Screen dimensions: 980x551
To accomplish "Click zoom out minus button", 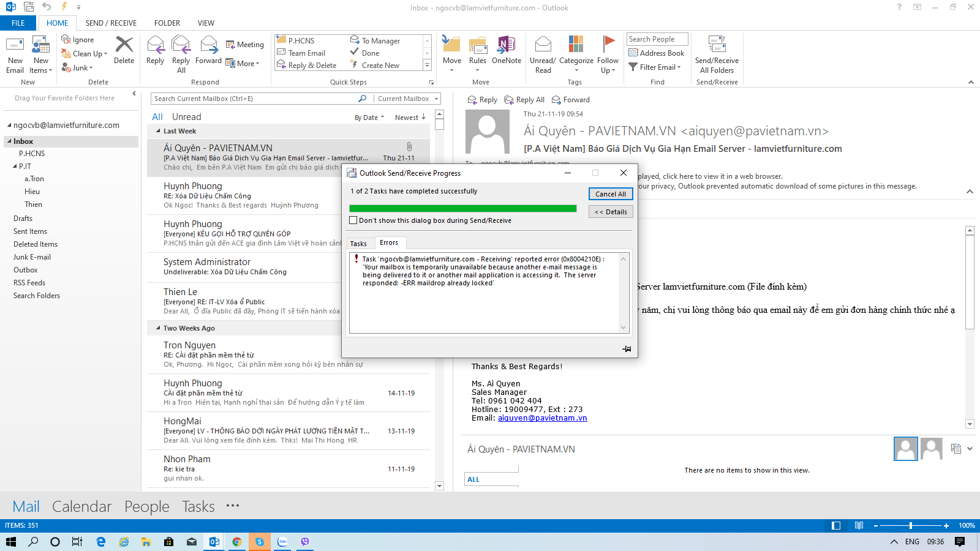I will (876, 525).
